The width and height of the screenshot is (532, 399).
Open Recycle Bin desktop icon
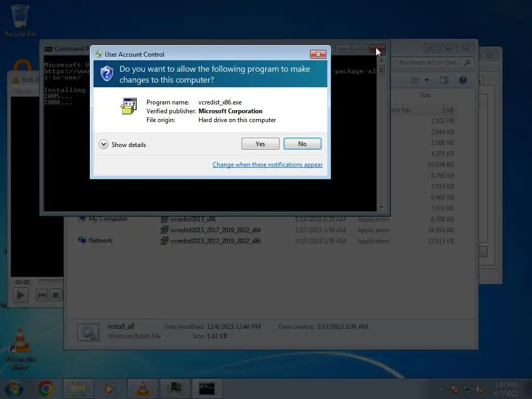(x=20, y=21)
